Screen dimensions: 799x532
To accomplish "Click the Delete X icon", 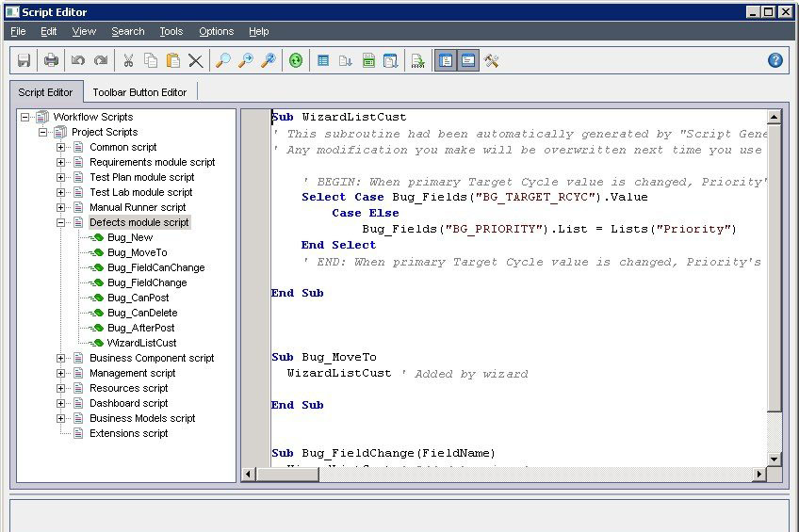I will 196,60.
